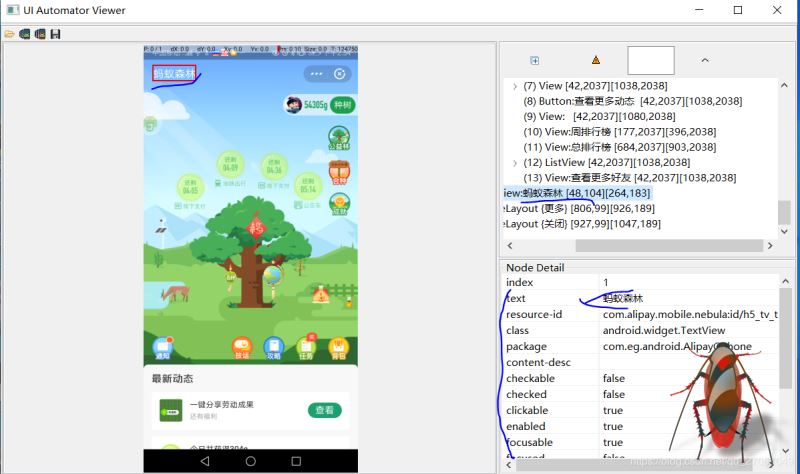Click the red 福 badge on the tree
The width and height of the screenshot is (800, 474).
pyautogui.click(x=256, y=227)
